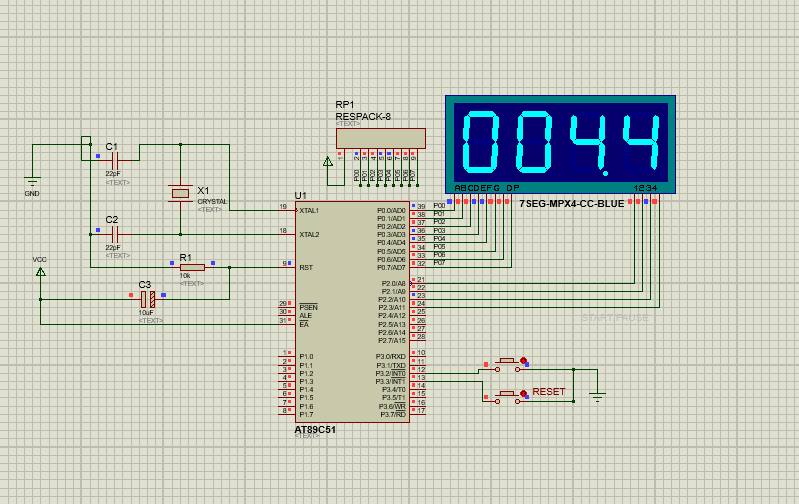Click the PSEN pin label
The height and width of the screenshot is (504, 799).
tap(308, 307)
